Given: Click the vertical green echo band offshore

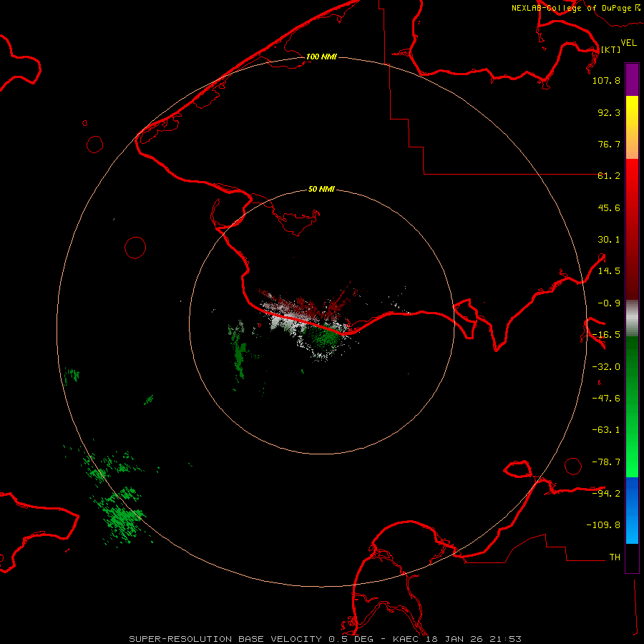Looking at the screenshot, I should (x=238, y=349).
